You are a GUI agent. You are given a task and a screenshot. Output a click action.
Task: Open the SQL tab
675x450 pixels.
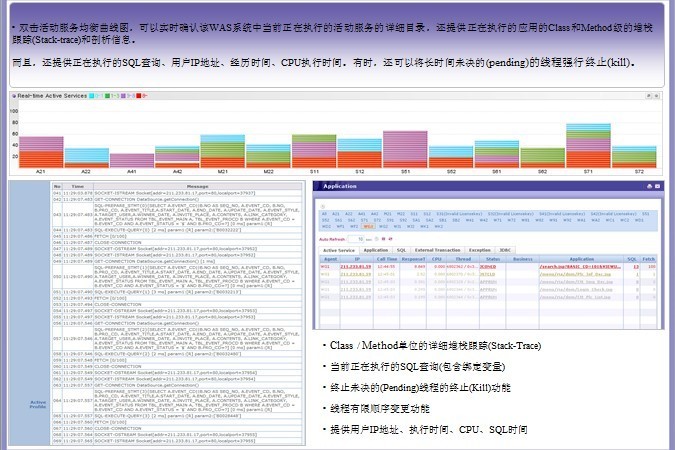tap(400, 250)
